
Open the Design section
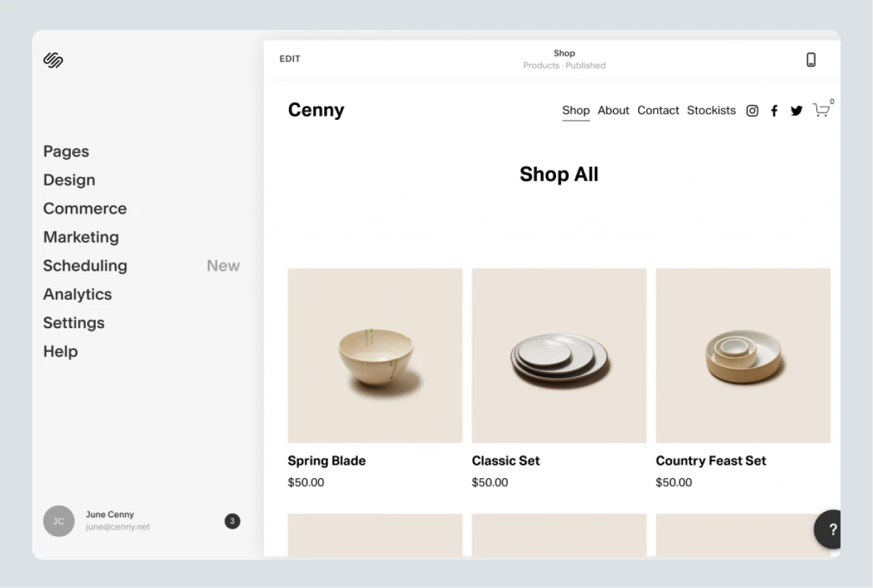click(x=69, y=180)
